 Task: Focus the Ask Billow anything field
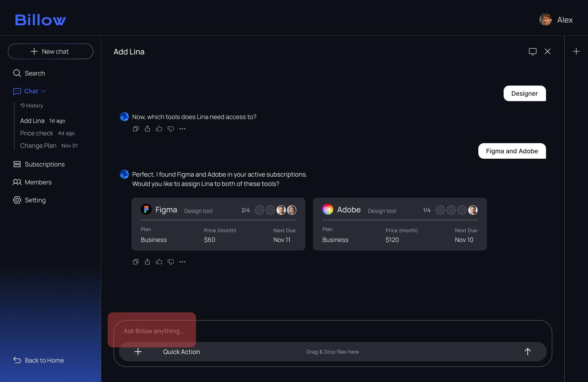coord(333,331)
